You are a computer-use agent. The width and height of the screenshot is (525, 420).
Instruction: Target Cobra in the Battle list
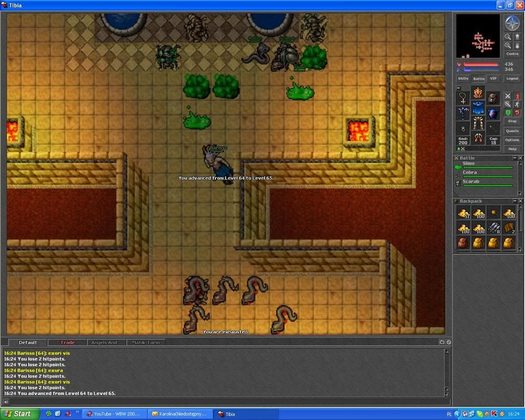tap(484, 174)
